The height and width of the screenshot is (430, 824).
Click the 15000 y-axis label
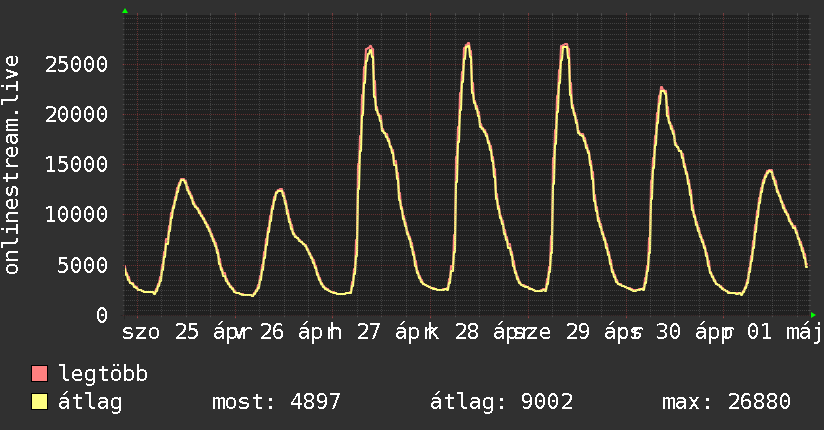[x=77, y=165]
